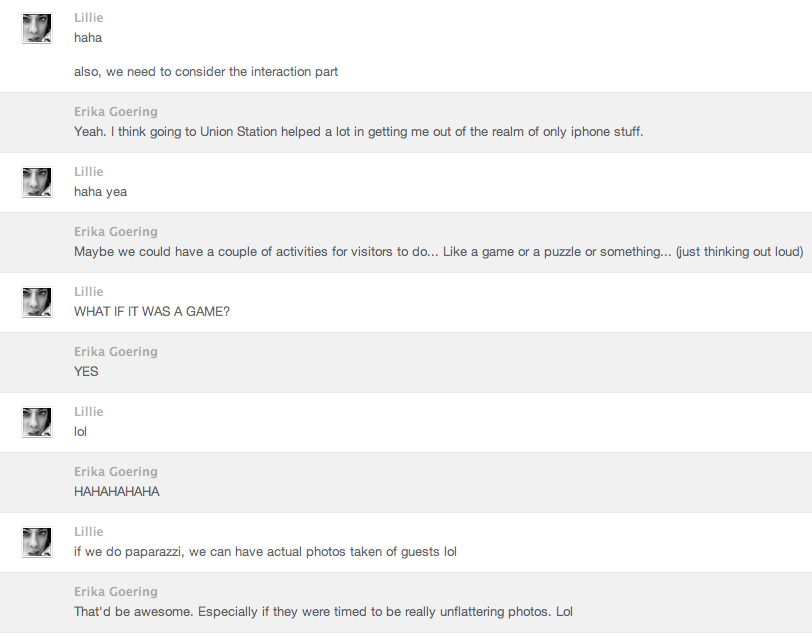Click Erika Goering's name above the unflattering photos message
Image resolution: width=812 pixels, height=636 pixels.
click(x=115, y=592)
